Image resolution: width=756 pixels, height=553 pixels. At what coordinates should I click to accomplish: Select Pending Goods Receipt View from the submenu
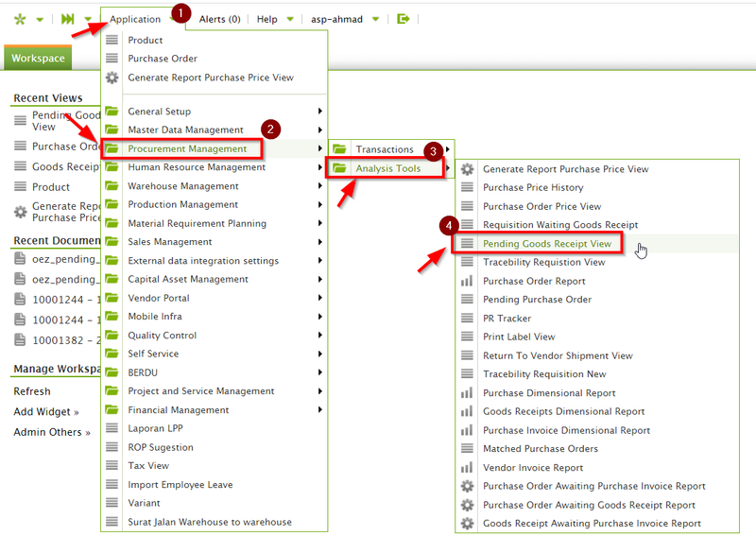pos(547,244)
